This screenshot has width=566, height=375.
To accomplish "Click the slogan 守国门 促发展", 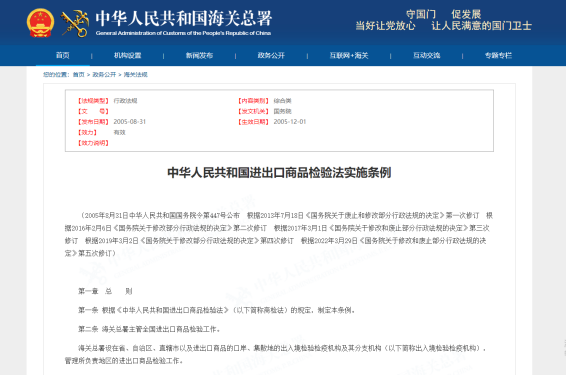I will click(443, 14).
